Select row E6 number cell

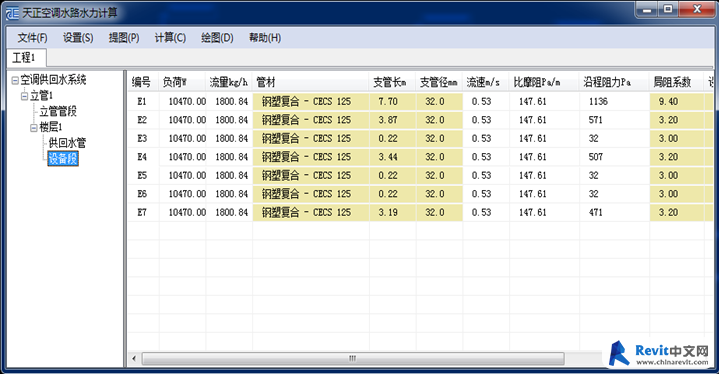143,194
